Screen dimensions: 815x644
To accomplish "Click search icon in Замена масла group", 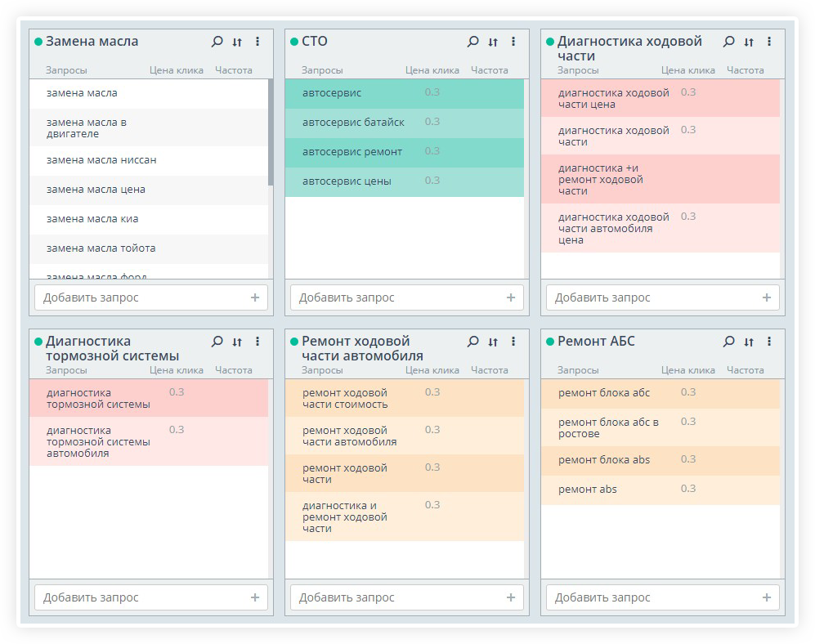I will [x=217, y=42].
